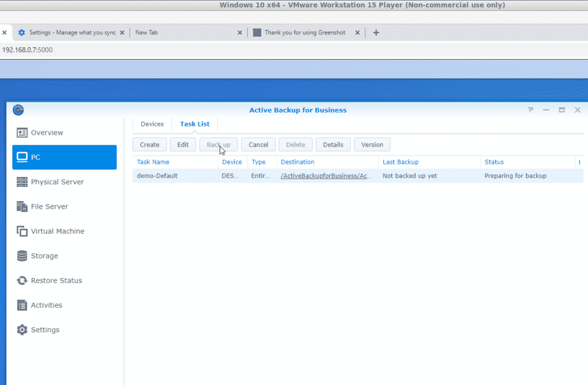Open column options menu in table header
Viewport: 588px width, 385px height.
click(x=579, y=163)
